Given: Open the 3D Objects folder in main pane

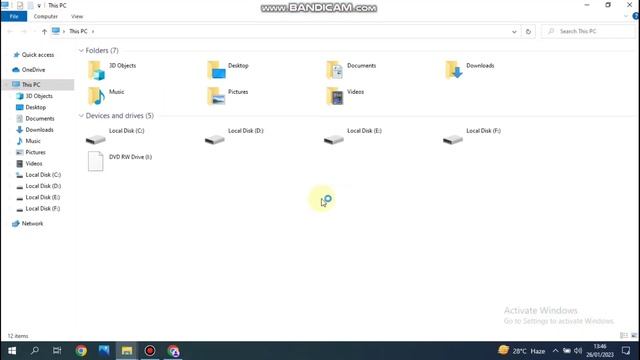Looking at the screenshot, I should (x=112, y=70).
